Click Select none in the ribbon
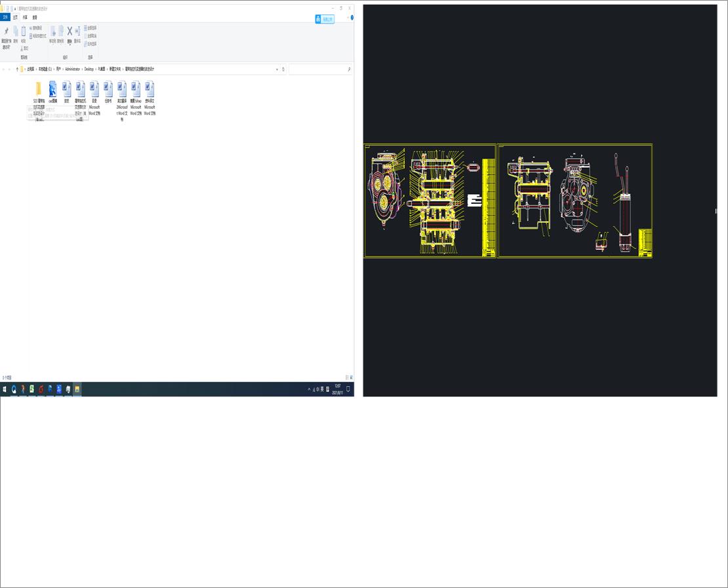Image resolution: width=728 pixels, height=588 pixels. coord(91,36)
